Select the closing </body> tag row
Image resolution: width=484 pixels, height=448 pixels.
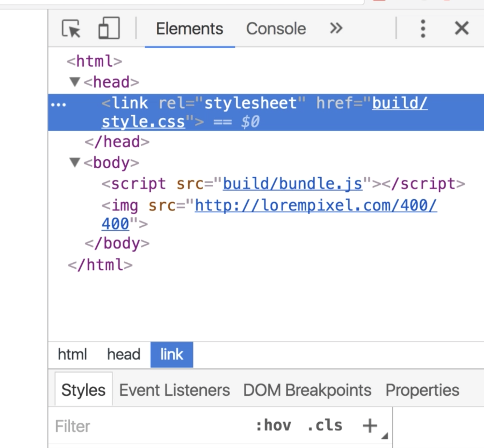pos(117,243)
